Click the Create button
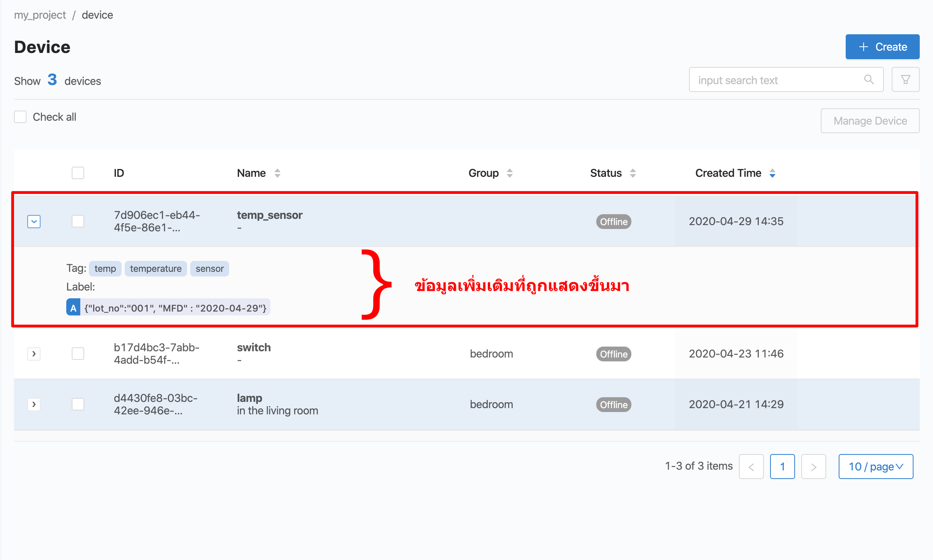 click(882, 47)
